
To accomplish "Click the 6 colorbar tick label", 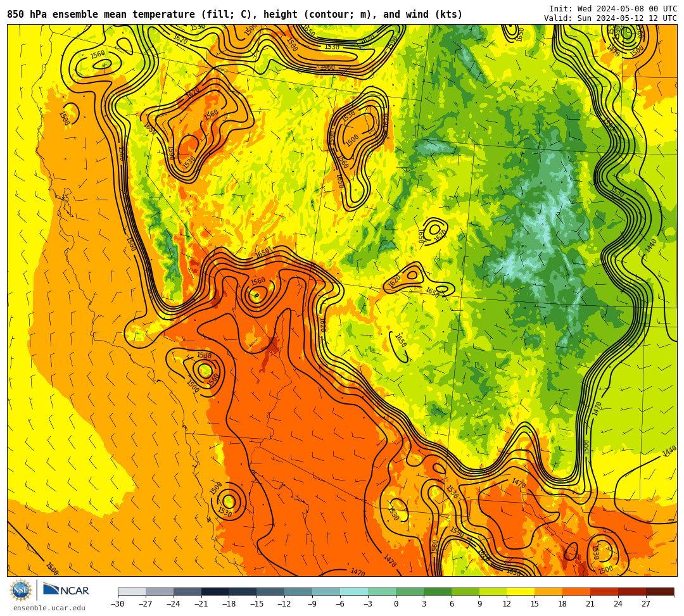I will point(452,604).
